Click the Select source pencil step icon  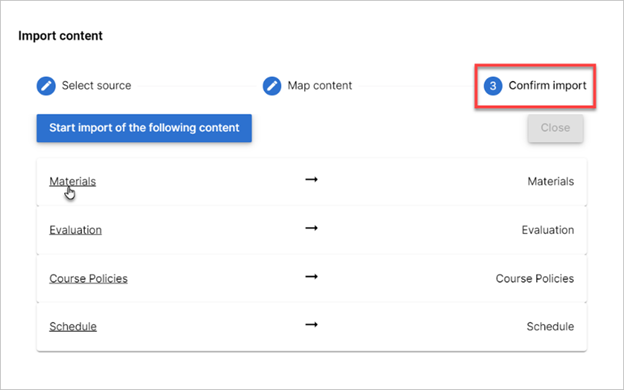(x=46, y=86)
